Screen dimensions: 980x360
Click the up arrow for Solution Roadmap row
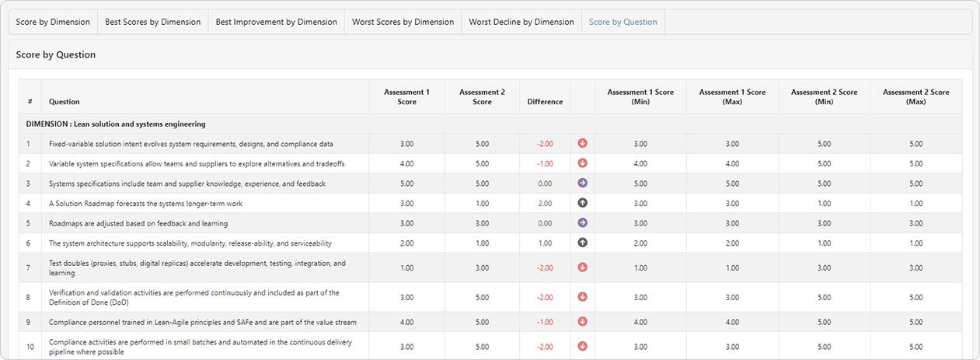pyautogui.click(x=582, y=203)
